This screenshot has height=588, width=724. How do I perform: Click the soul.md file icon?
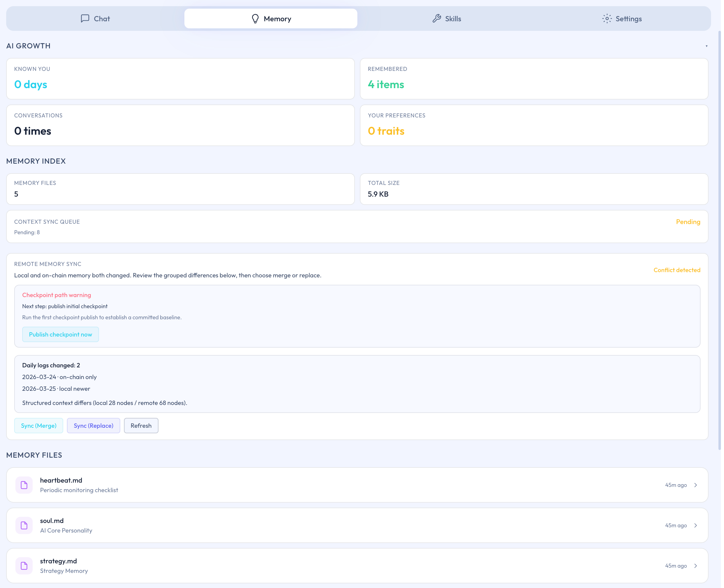click(x=24, y=525)
